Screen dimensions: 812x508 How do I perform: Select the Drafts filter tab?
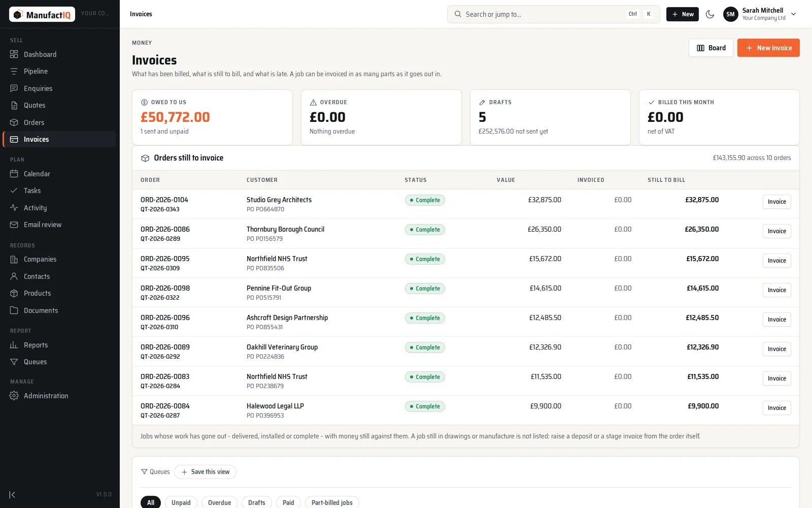click(x=257, y=502)
